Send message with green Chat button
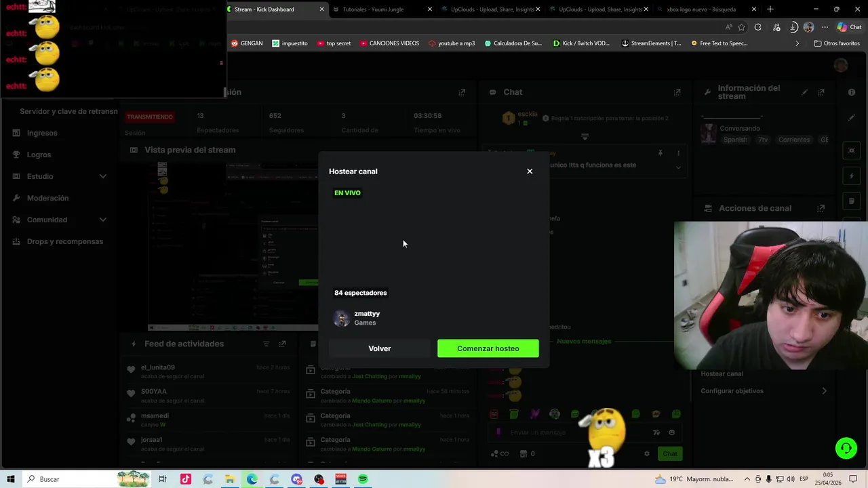The height and width of the screenshot is (488, 868). pos(670,453)
